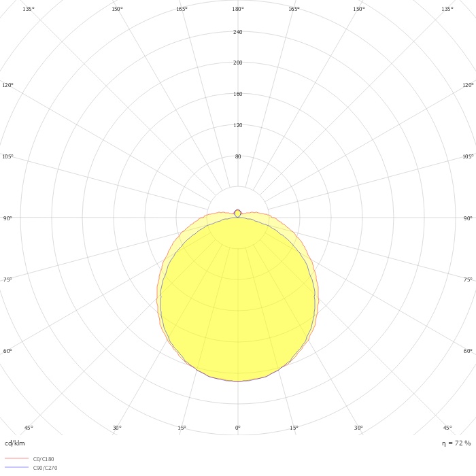Viewport: 476px width, 476px height.
Task: Click the 135° label in the top-right corner
Action: pyautogui.click(x=447, y=9)
